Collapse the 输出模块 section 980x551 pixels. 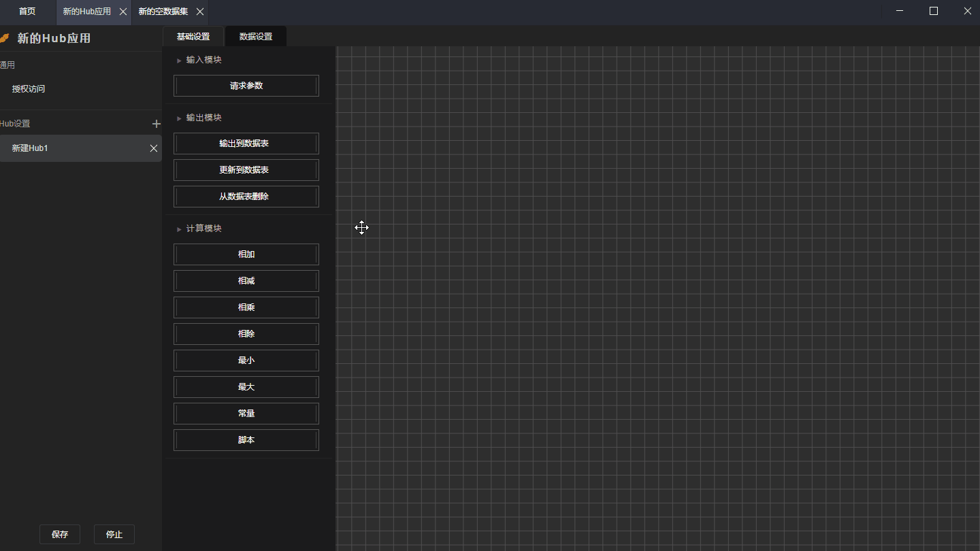(x=179, y=118)
